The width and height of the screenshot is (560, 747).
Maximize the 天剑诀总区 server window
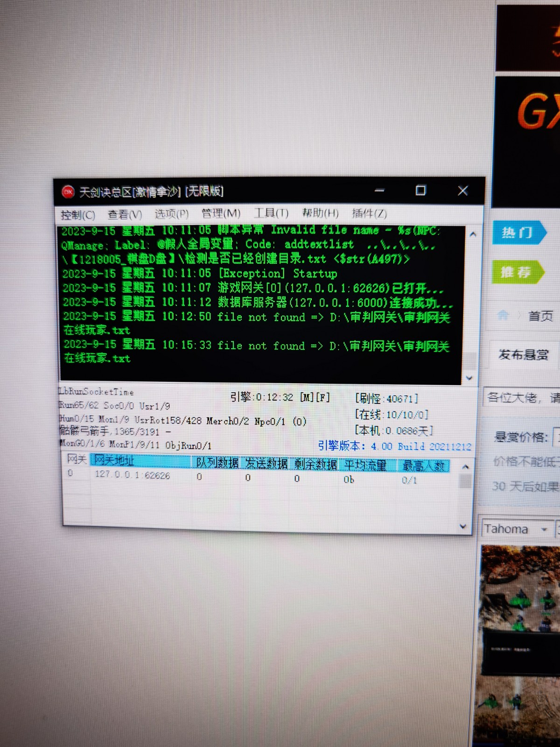tap(420, 190)
